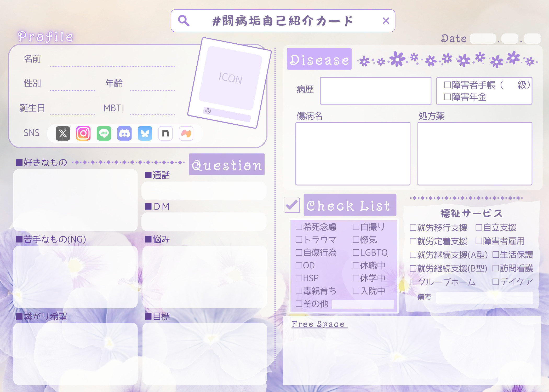Click the Instagram SNS icon
549x392 pixels.
tap(83, 134)
